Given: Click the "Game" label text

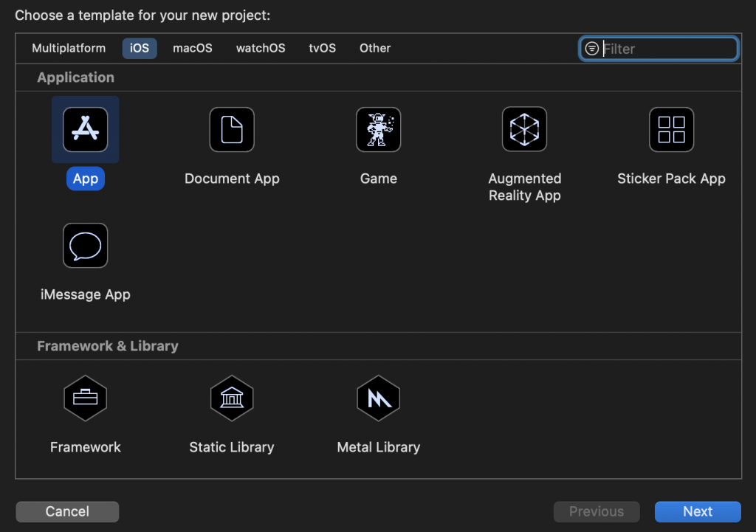Looking at the screenshot, I should (x=379, y=179).
